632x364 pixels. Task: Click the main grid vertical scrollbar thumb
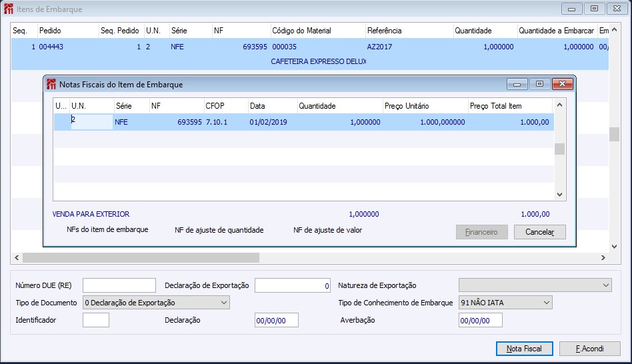(x=614, y=134)
